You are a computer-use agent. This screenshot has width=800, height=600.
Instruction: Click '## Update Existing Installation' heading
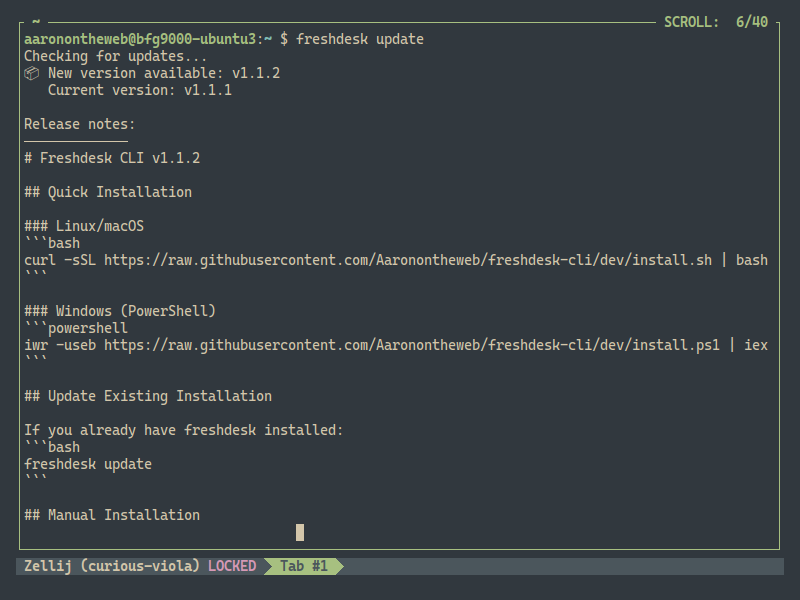[148, 396]
